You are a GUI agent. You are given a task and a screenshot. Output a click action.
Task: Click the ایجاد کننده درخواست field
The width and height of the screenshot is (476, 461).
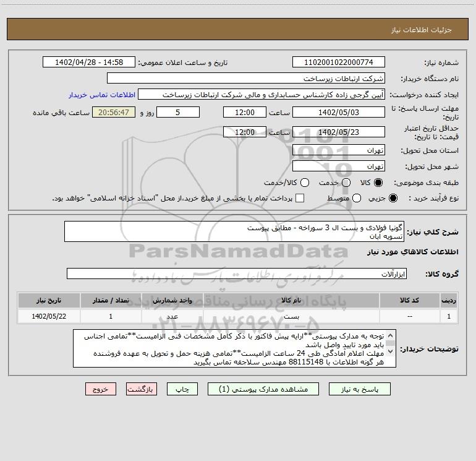click(261, 94)
